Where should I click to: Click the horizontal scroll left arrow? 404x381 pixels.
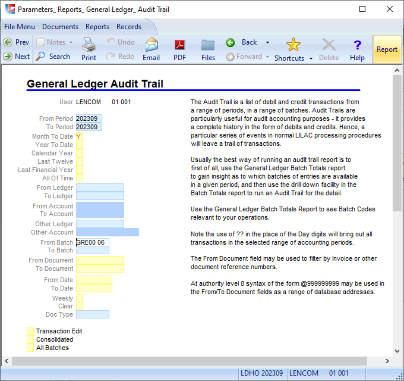click(7, 361)
